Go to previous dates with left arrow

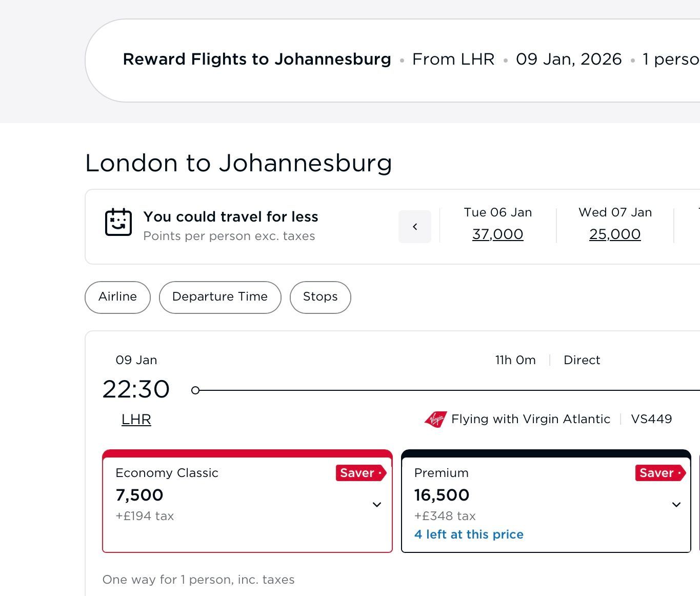tap(414, 226)
